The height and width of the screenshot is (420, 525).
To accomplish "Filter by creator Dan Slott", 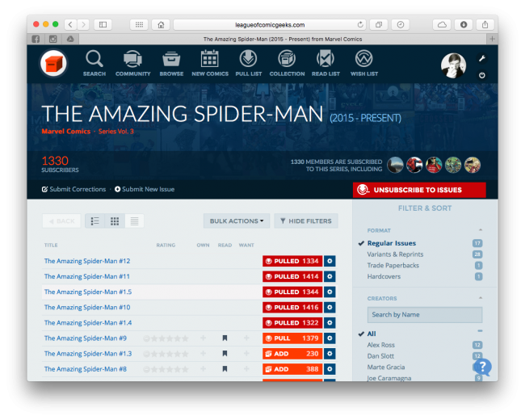I will click(380, 355).
